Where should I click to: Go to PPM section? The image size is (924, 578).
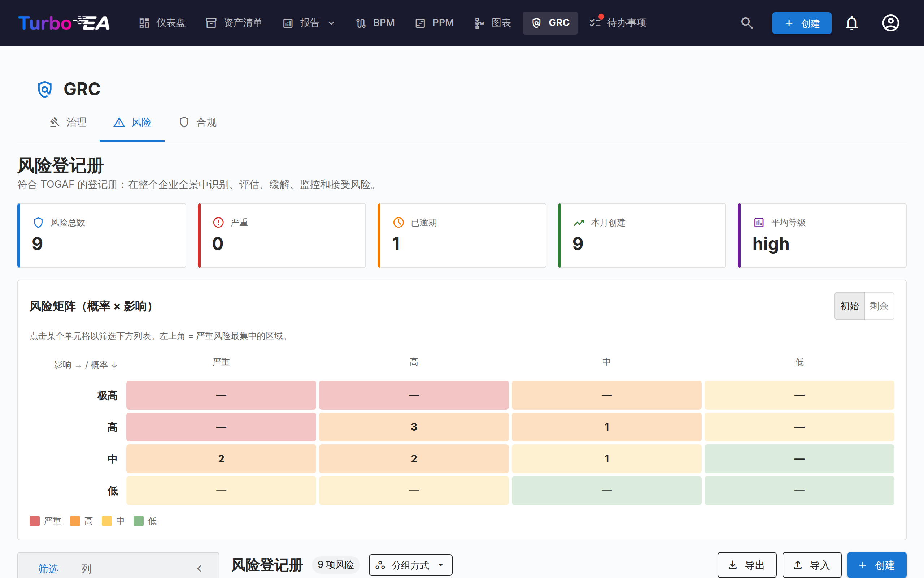click(435, 23)
